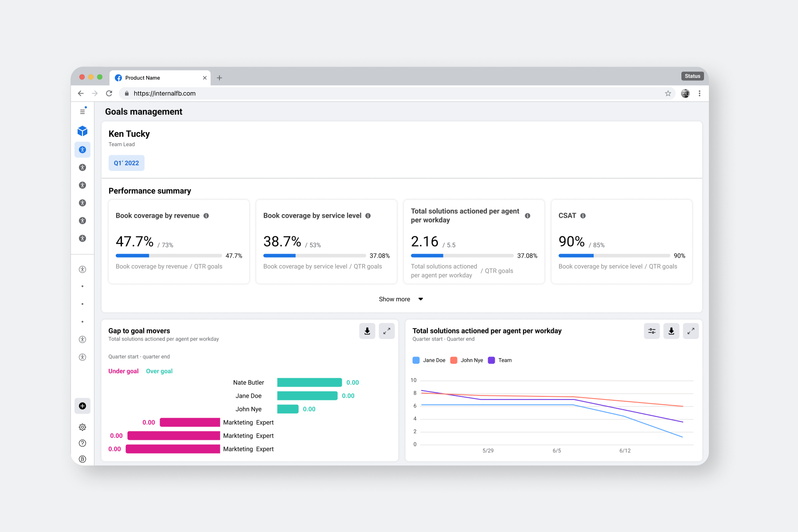This screenshot has width=798, height=532.
Task: Close the Product Name tab
Action: pos(205,78)
